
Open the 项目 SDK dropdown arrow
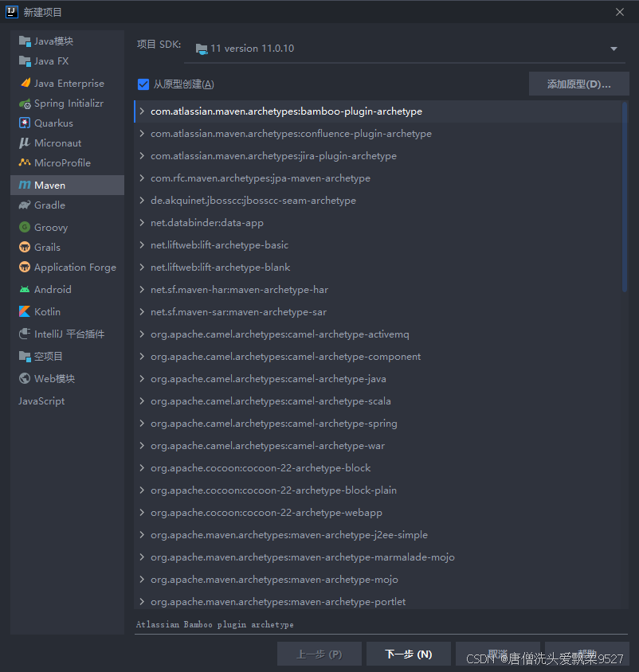pyautogui.click(x=614, y=49)
